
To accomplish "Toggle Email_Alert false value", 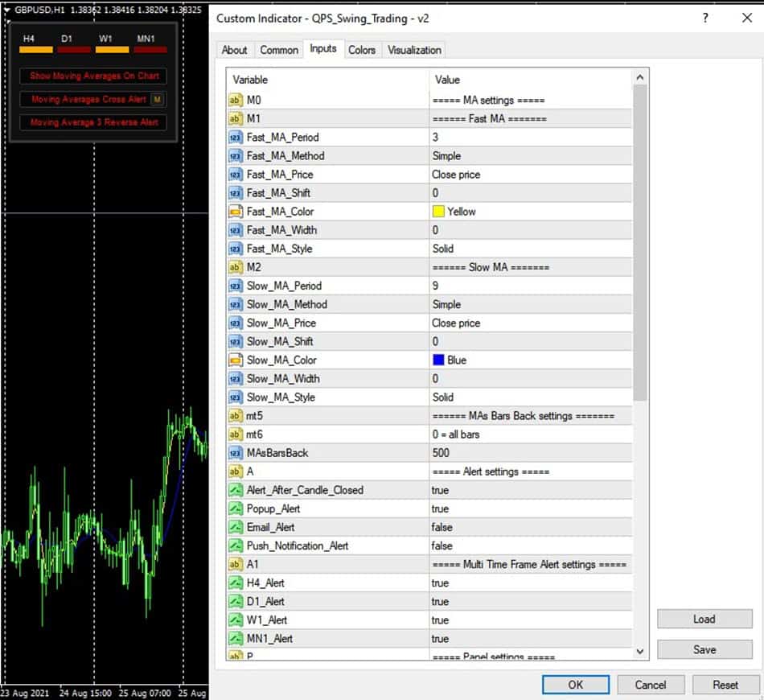I will (x=442, y=527).
